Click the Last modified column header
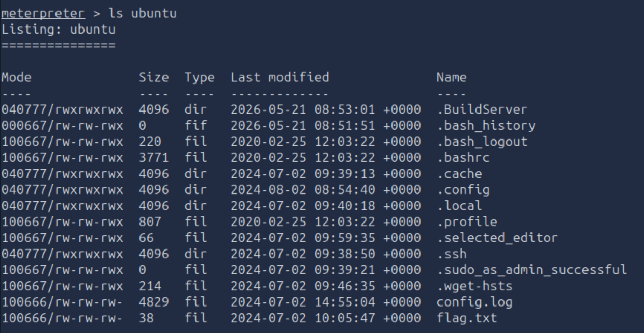 [x=280, y=77]
